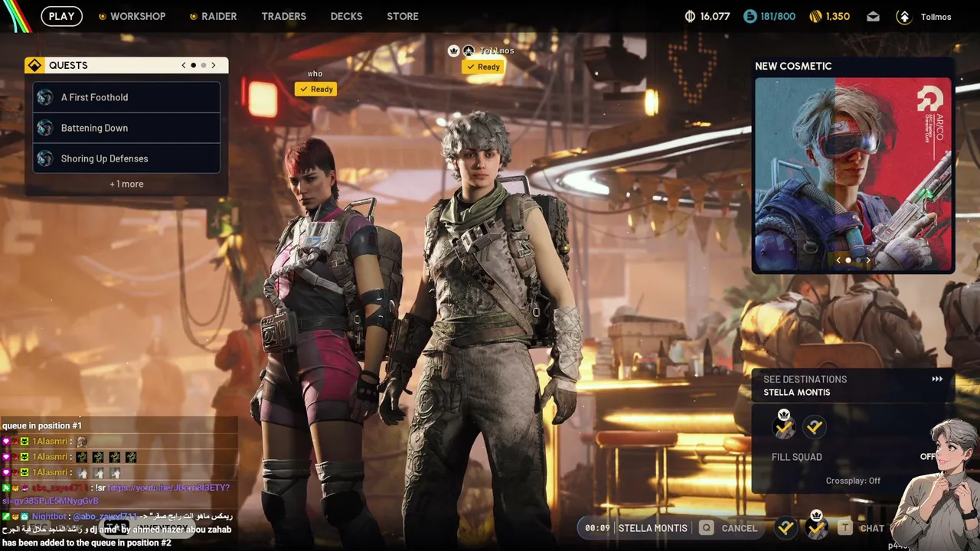Viewport: 980px width, 551px height.
Task: Click the icon next to A First Foothold
Action: pos(45,97)
